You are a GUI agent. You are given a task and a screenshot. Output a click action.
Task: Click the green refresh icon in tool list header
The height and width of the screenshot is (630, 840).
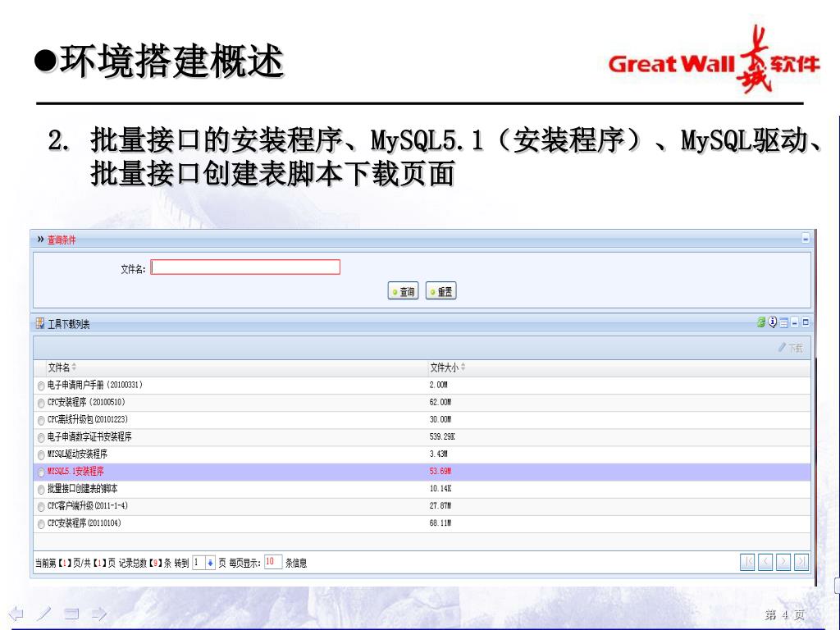(760, 322)
